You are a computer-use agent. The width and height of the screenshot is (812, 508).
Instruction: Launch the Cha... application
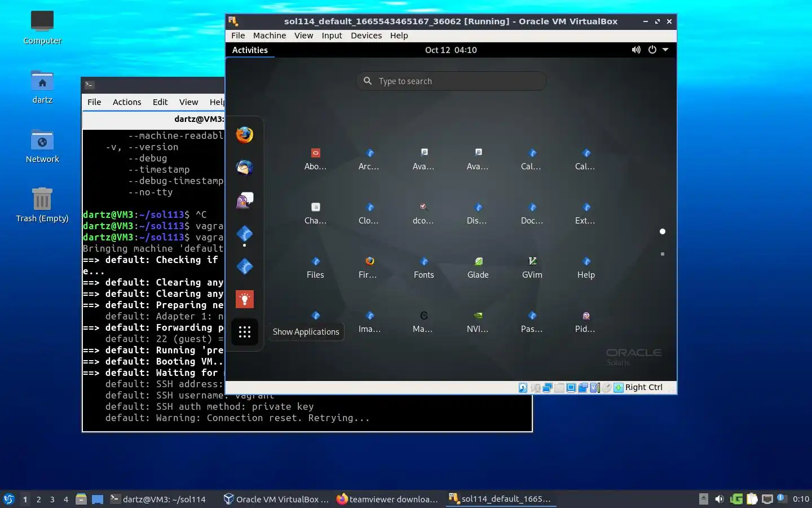(315, 213)
